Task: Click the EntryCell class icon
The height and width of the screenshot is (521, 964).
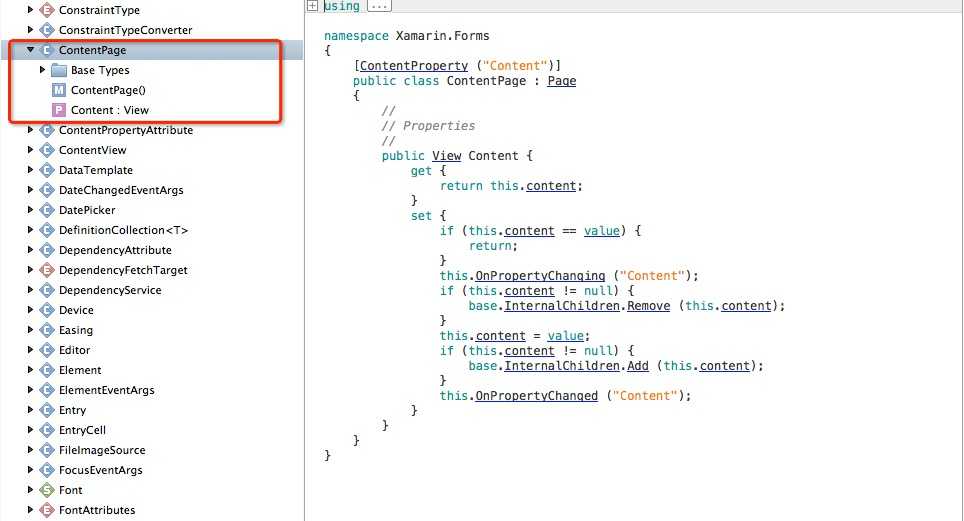Action: tap(47, 430)
